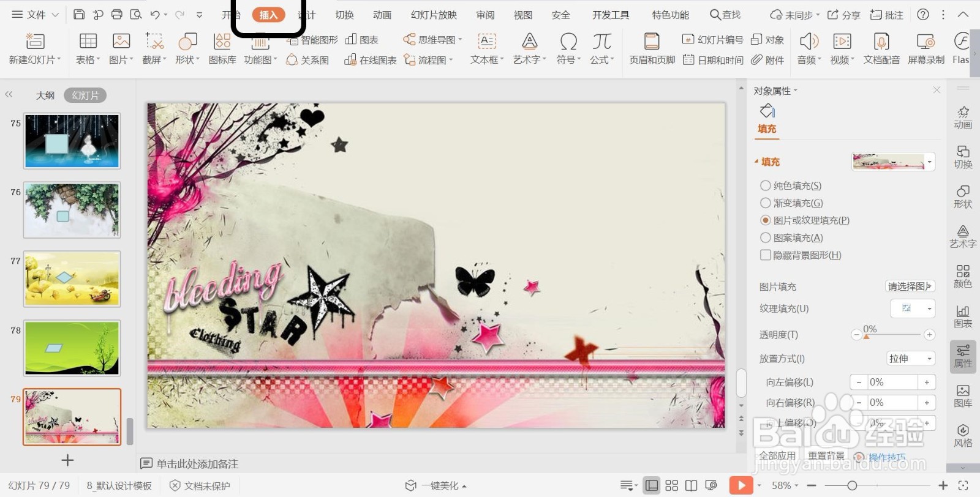Select 渐变填充 gradient fill radio
The height and width of the screenshot is (497, 980).
click(x=765, y=203)
